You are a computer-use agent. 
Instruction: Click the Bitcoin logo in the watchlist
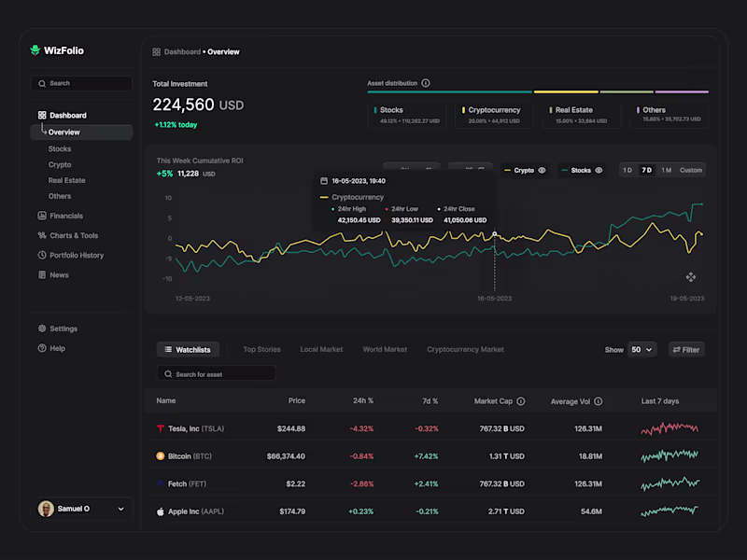(x=159, y=455)
